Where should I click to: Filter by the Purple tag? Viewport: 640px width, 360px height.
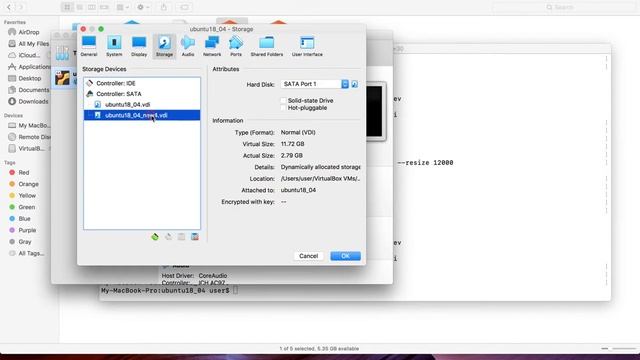(23, 230)
